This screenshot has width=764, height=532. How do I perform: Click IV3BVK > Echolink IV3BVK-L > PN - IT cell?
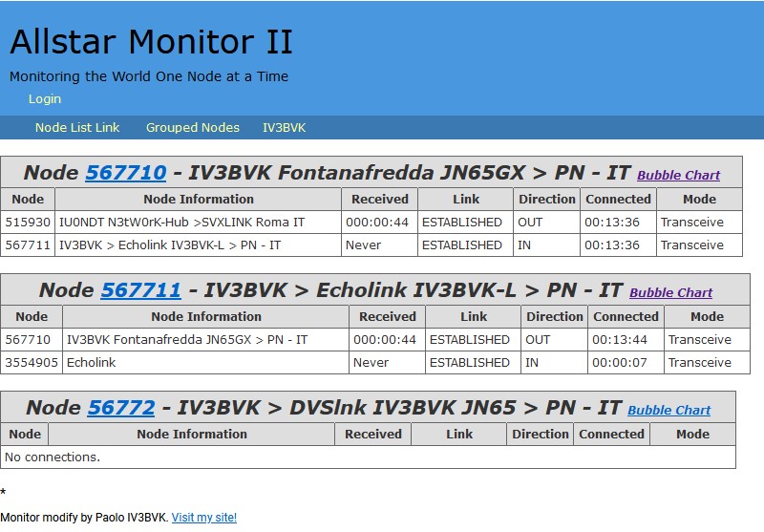(199, 245)
